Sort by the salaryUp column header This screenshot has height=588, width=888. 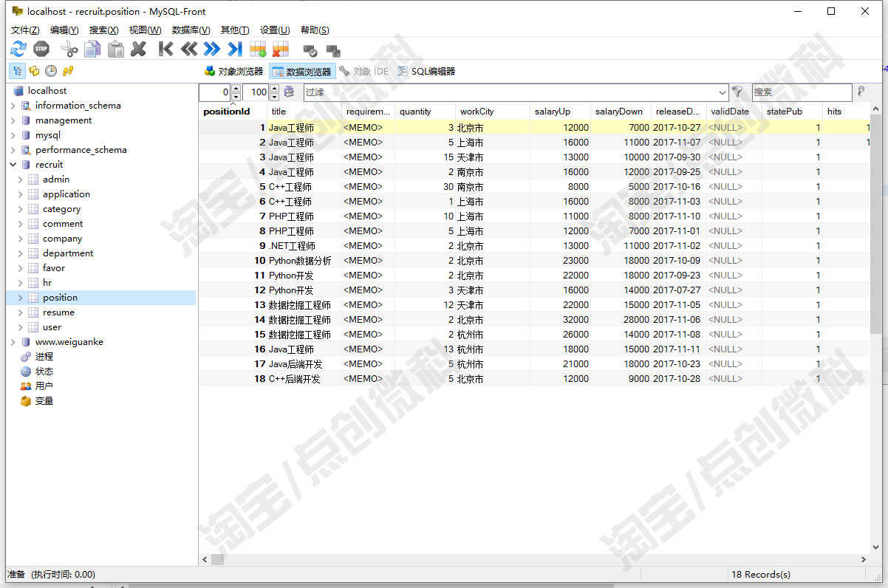[x=560, y=112]
